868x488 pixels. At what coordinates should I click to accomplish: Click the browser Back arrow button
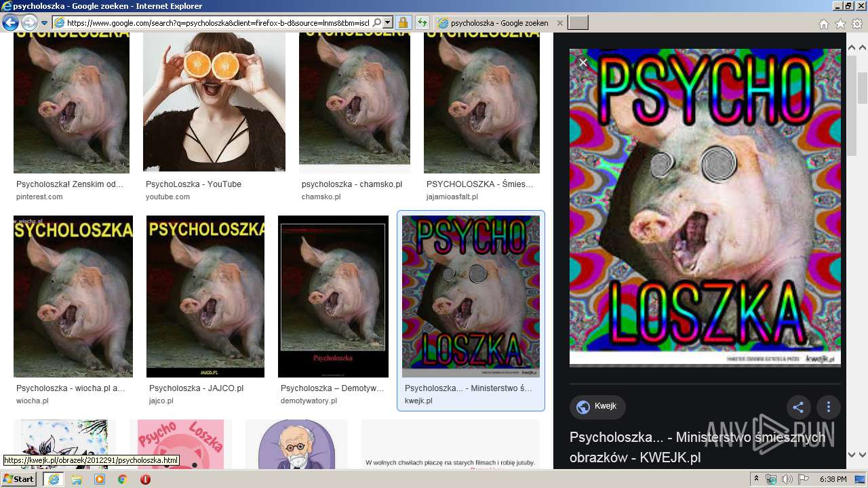[x=10, y=23]
